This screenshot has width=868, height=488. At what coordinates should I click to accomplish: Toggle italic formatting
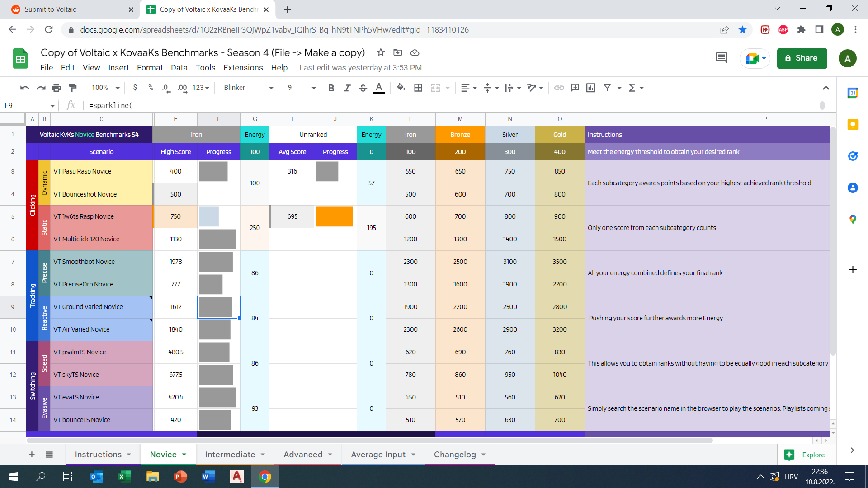[347, 88]
